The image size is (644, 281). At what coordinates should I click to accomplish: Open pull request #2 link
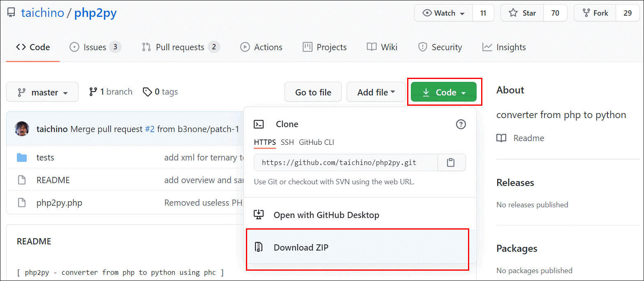coord(150,129)
